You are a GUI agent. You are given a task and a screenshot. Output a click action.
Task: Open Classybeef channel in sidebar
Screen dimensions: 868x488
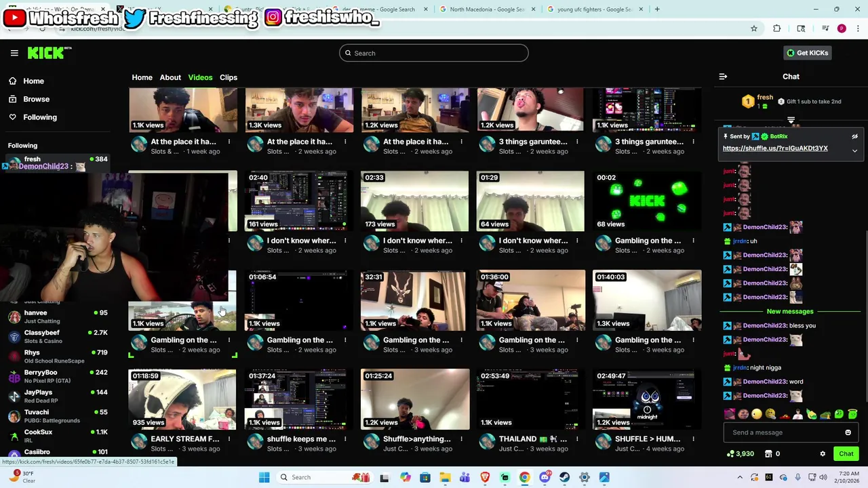pos(58,336)
